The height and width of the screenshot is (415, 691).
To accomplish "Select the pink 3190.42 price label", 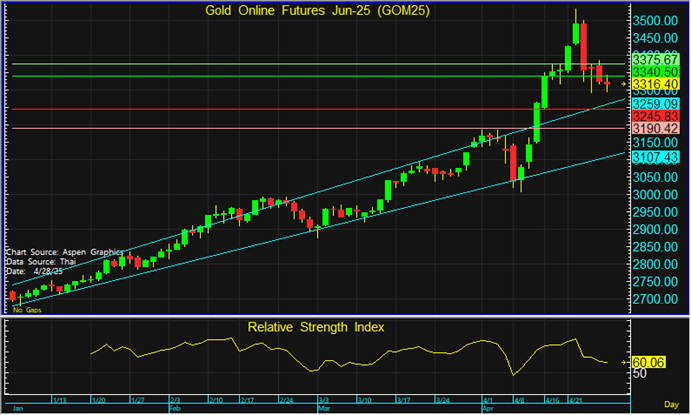I will [x=657, y=129].
